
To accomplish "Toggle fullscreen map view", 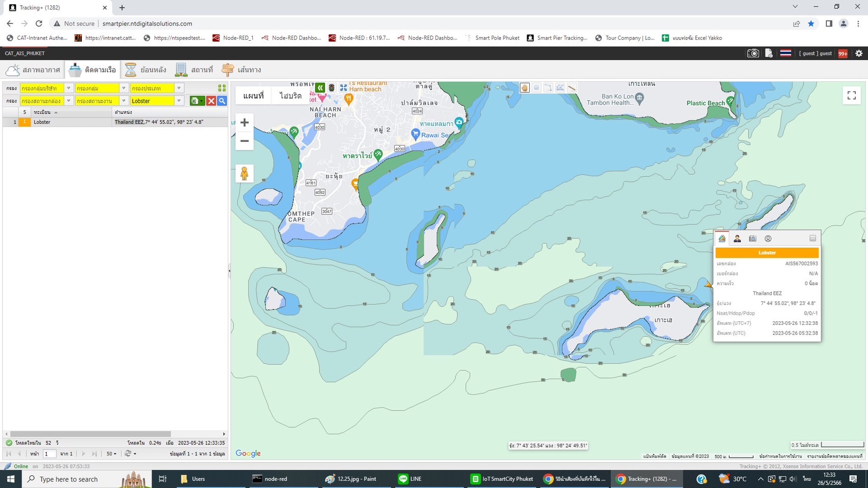I will click(x=852, y=95).
